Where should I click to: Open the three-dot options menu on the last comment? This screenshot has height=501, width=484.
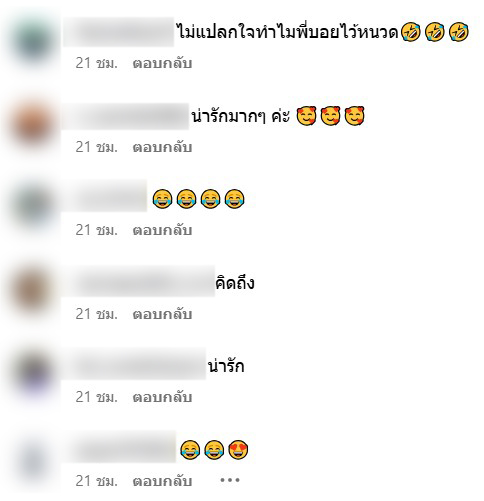point(230,480)
